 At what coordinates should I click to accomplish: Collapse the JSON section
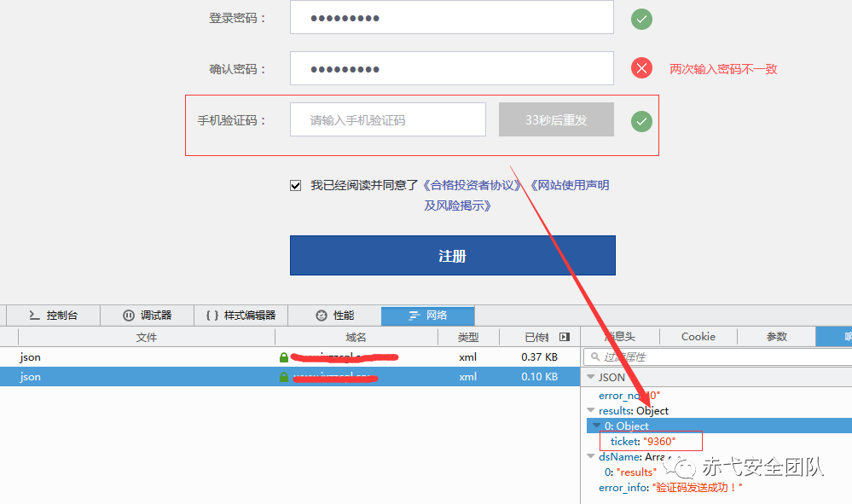point(591,377)
